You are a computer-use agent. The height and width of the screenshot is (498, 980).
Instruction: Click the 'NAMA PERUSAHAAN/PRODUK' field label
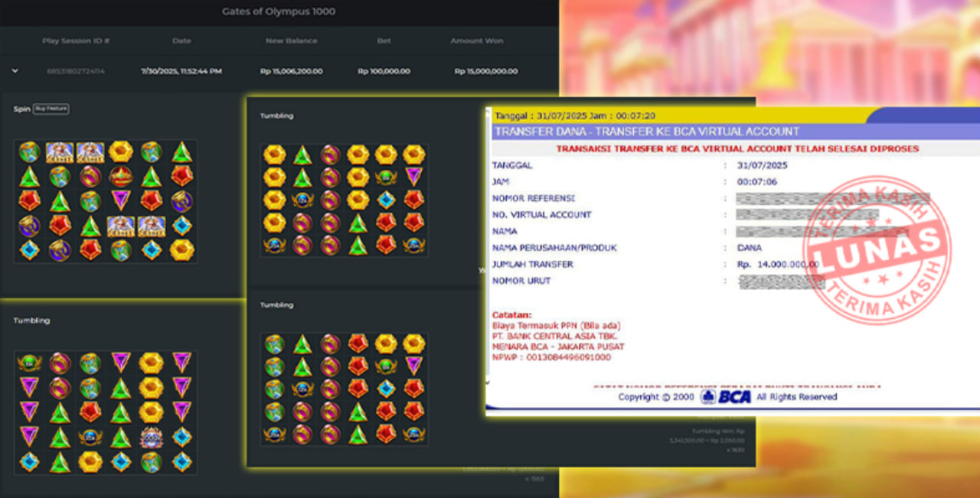click(554, 248)
